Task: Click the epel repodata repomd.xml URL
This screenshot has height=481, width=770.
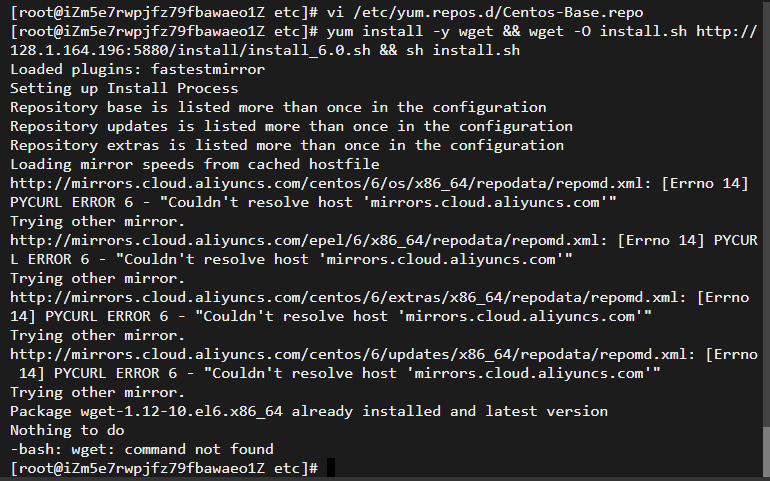Action: [x=306, y=241]
